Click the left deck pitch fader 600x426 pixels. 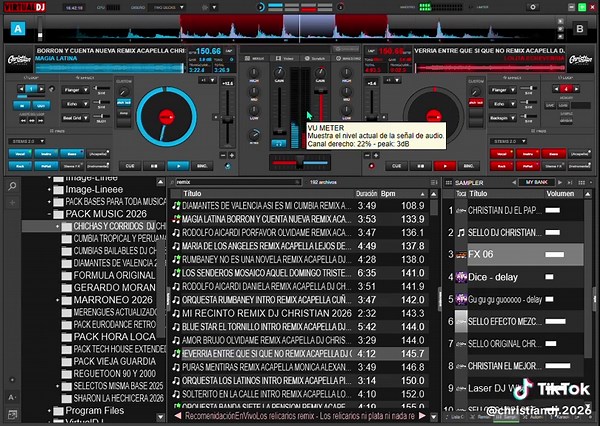tap(227, 119)
